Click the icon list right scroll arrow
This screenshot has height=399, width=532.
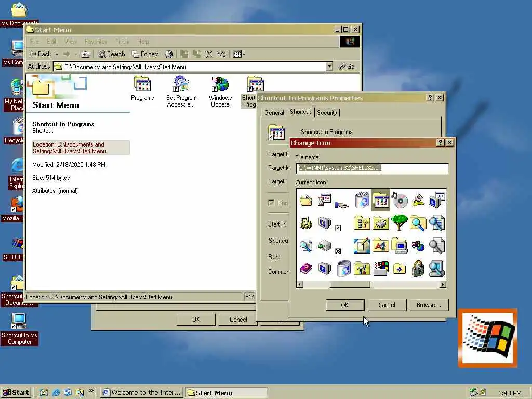(443, 284)
